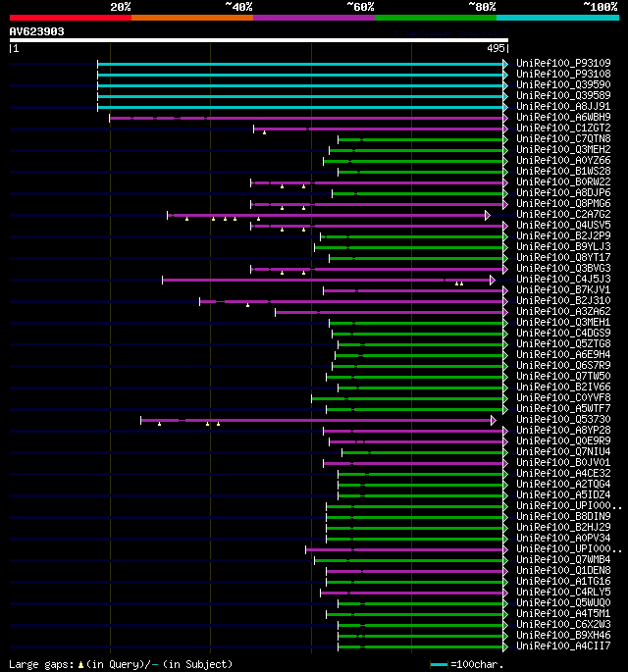The height and width of the screenshot is (672, 628).
Task: Click the UniRef100_P93109 hit label
Action: (x=563, y=64)
